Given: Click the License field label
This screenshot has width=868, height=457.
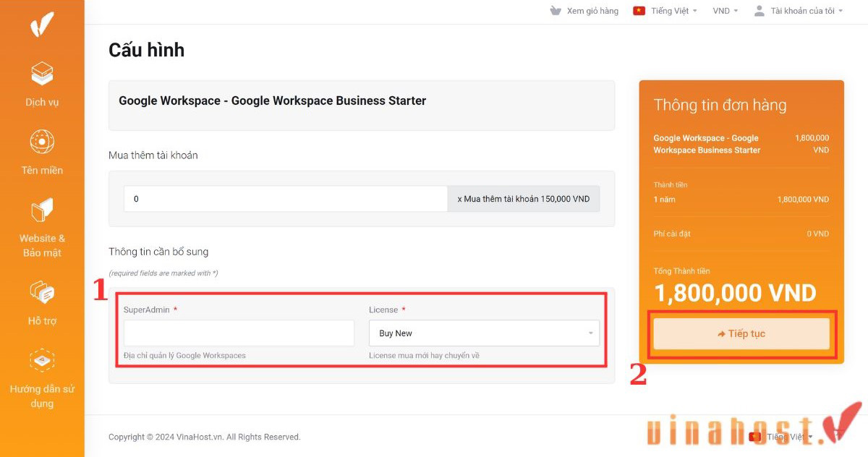Looking at the screenshot, I should click(383, 309).
